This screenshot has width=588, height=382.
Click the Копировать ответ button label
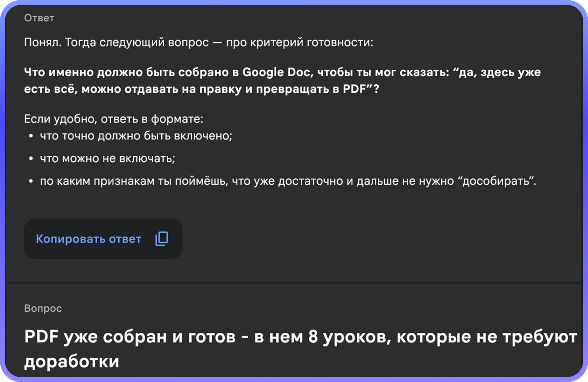point(89,239)
